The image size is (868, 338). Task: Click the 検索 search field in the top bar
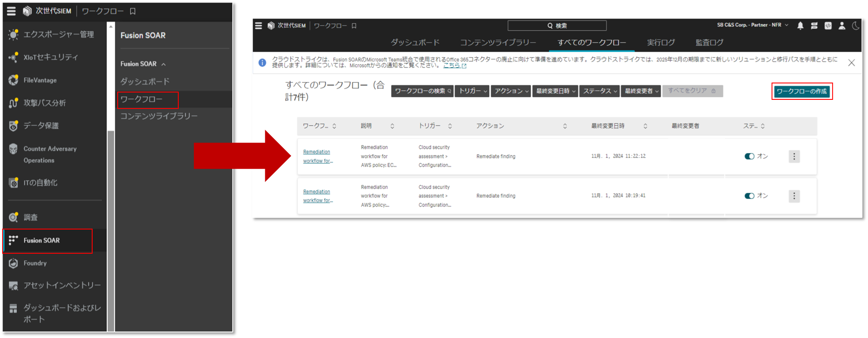pos(557,26)
